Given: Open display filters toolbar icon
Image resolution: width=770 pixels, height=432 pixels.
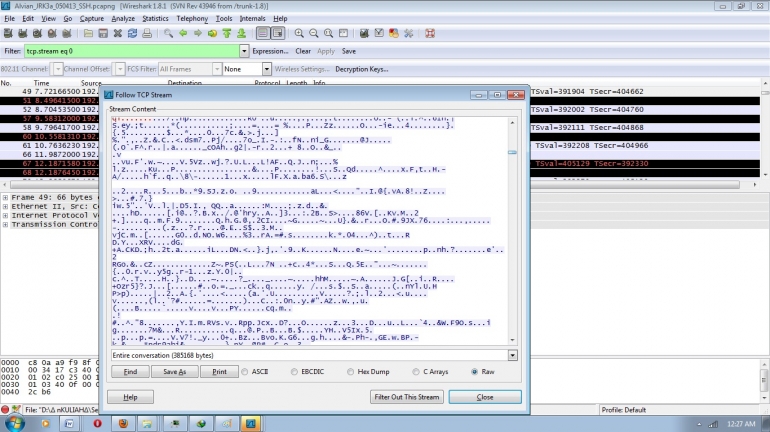Looking at the screenshot, I should 379,33.
